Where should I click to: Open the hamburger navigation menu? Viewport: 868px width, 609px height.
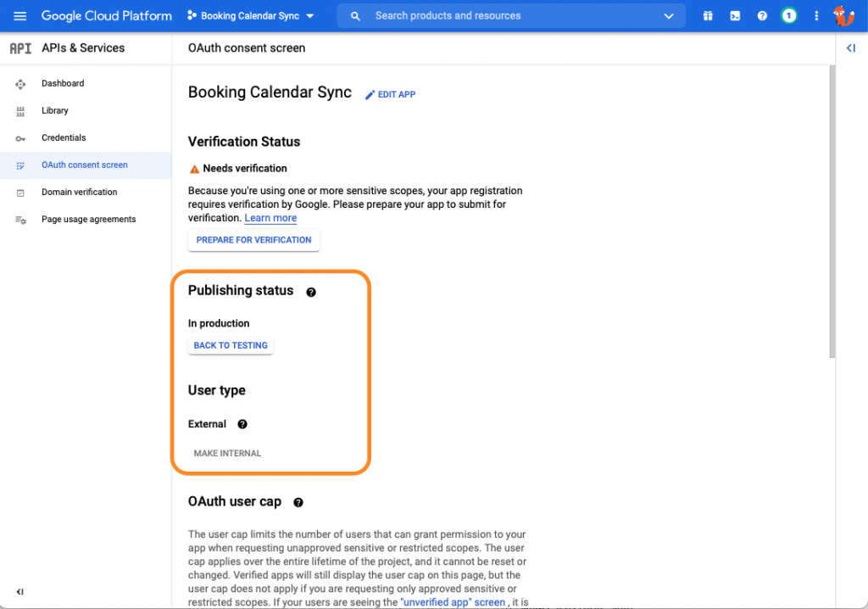20,15
